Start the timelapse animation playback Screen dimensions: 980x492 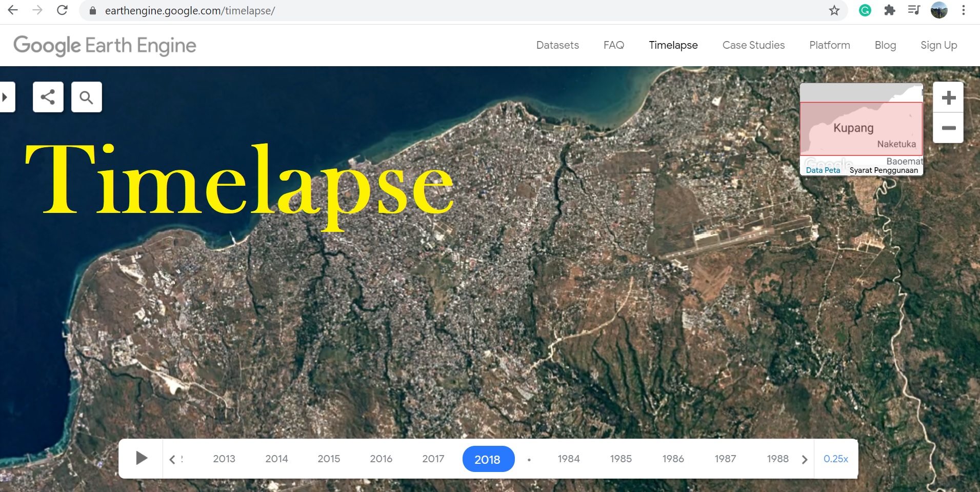click(x=142, y=458)
